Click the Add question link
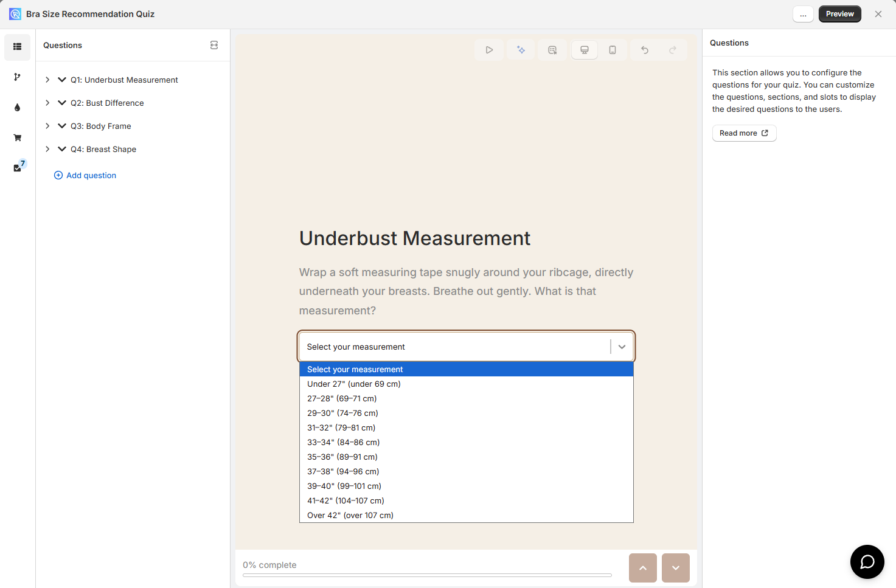 click(91, 175)
